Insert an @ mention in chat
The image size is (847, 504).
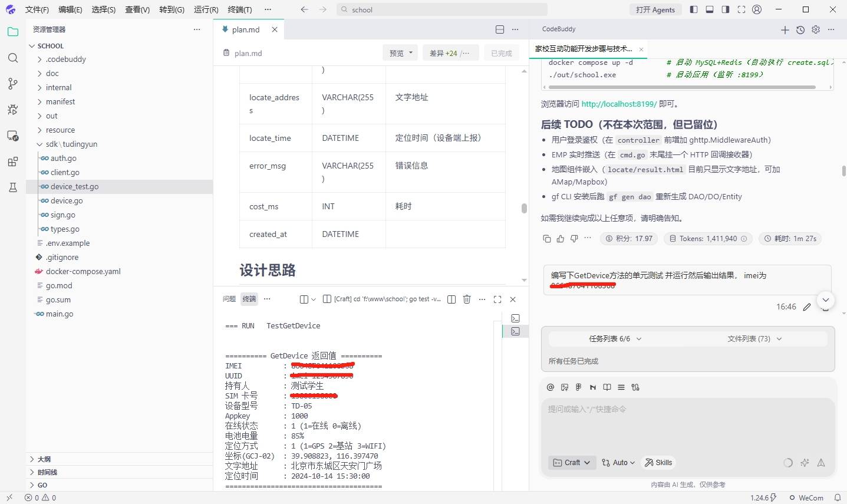[551, 387]
